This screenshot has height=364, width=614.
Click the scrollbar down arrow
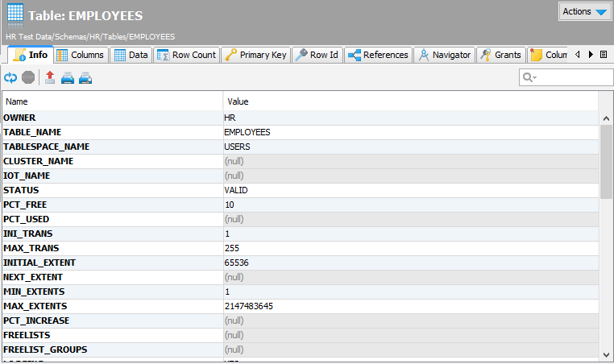pyautogui.click(x=606, y=353)
